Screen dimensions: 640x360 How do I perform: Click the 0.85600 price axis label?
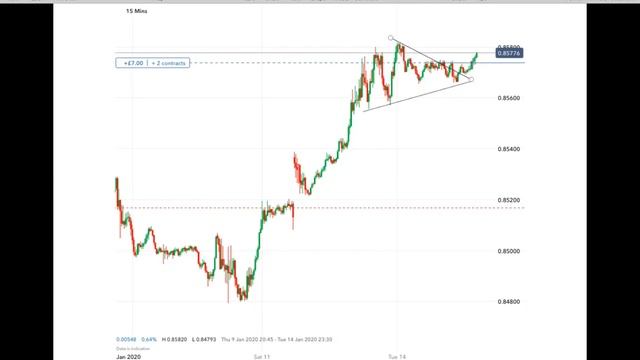(x=509, y=98)
